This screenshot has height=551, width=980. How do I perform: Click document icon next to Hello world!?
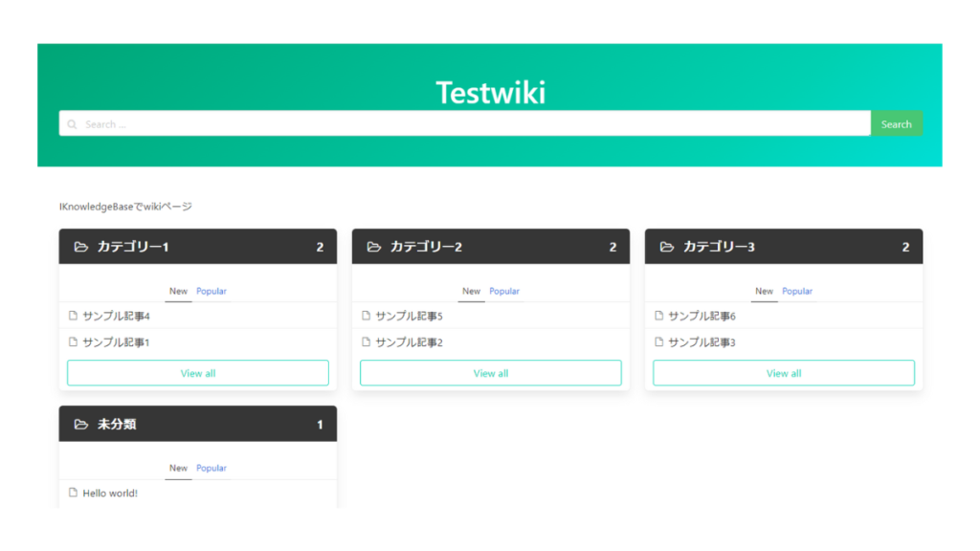(73, 493)
